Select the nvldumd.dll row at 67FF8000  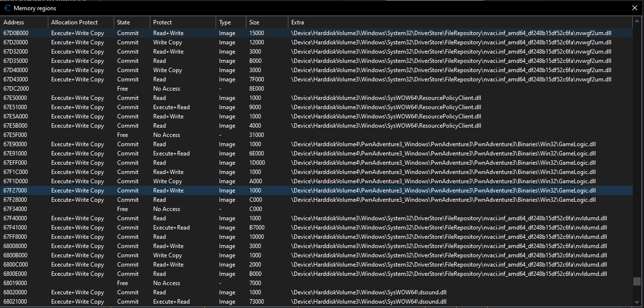pyautogui.click(x=316, y=237)
